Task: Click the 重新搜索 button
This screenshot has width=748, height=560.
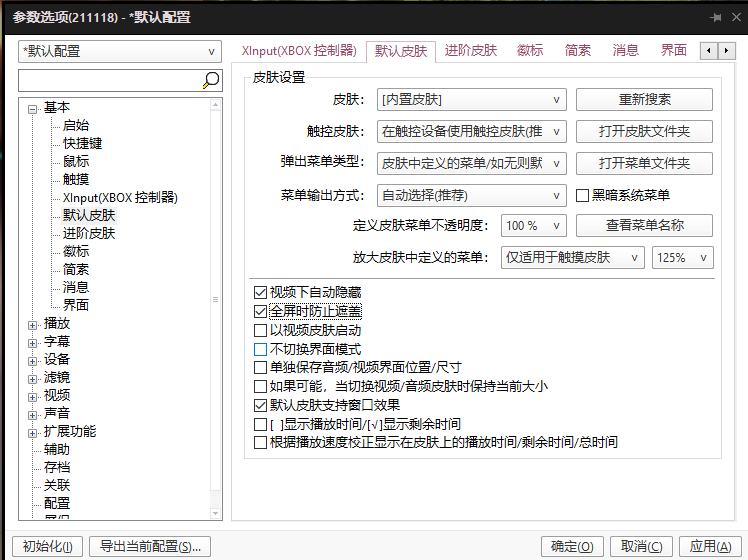Action: pos(644,100)
